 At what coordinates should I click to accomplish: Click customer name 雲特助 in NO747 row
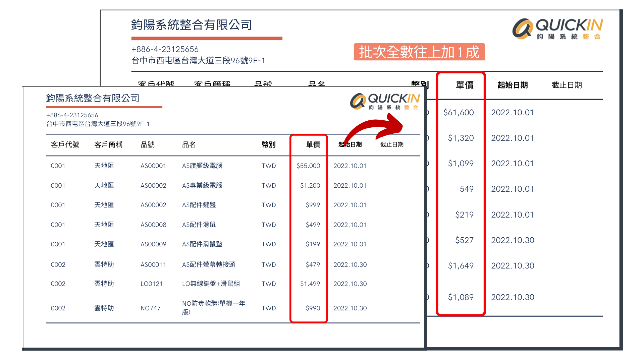tap(104, 308)
